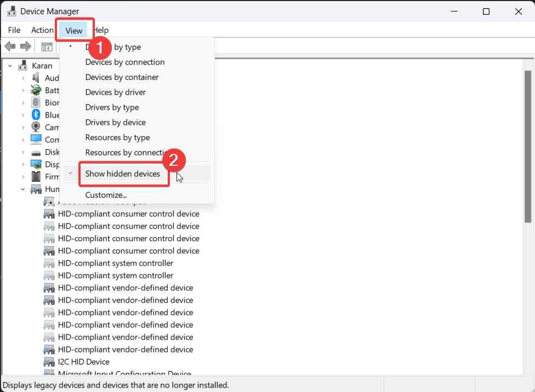Select the I2C HID Device entry
The width and height of the screenshot is (535, 392).
point(83,362)
